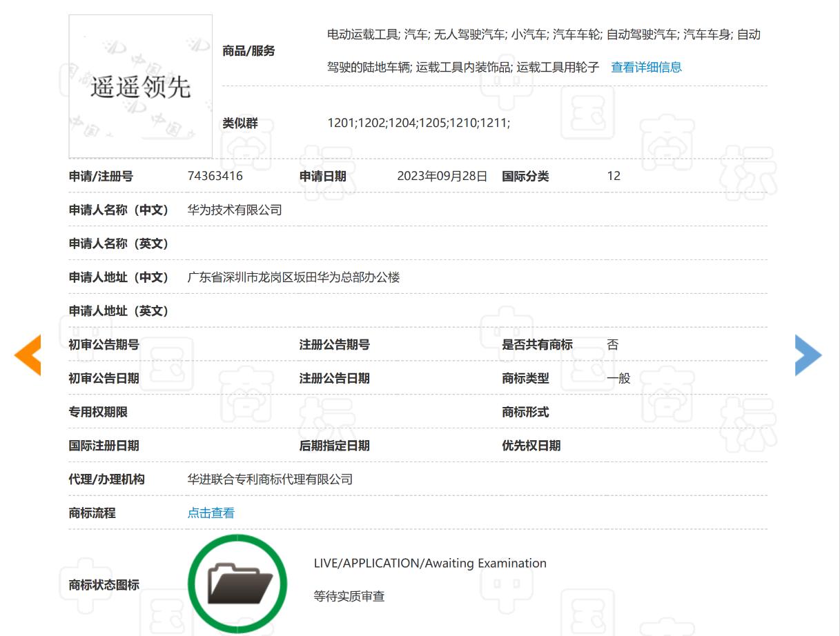Open the 遥遥领先 trademark image thumbnail
The height and width of the screenshot is (636, 840).
141,86
